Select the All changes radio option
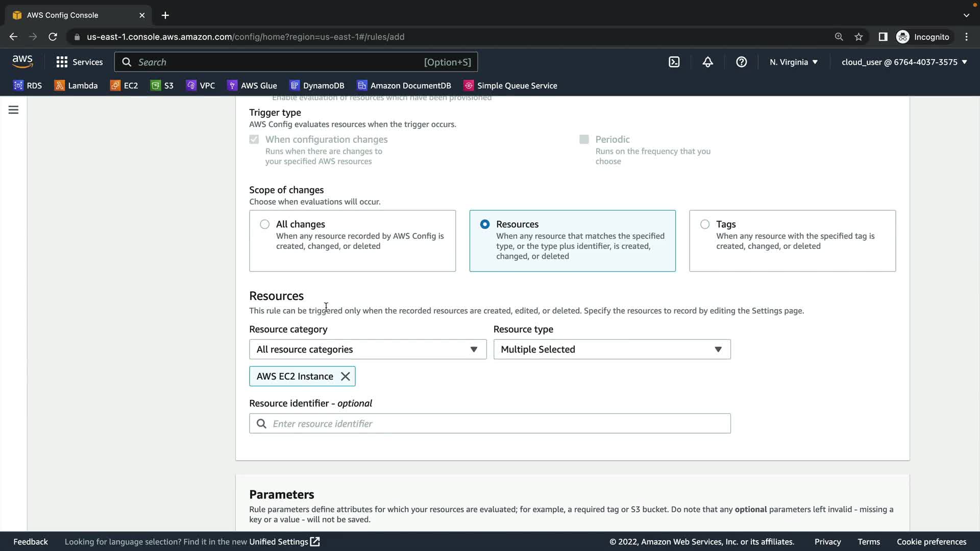This screenshot has width=980, height=551. (264, 224)
